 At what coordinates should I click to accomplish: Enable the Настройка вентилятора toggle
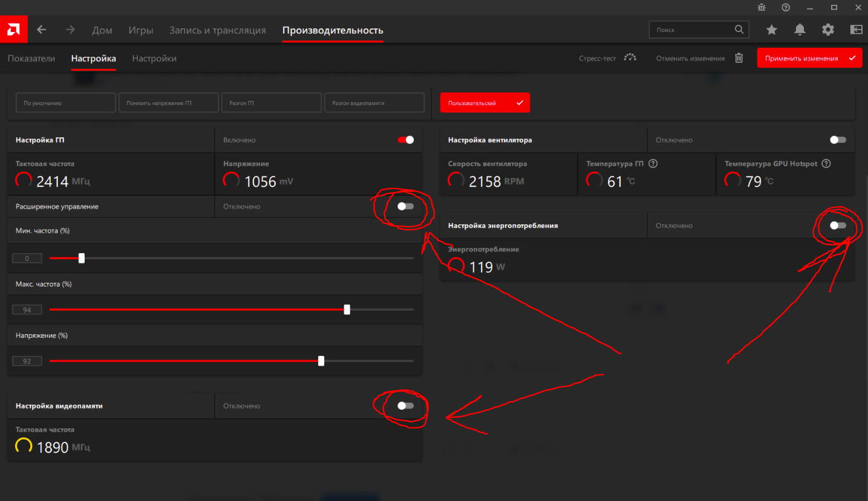click(838, 140)
